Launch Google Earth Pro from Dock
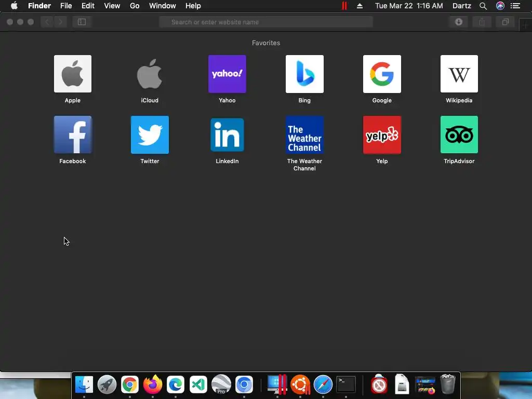The image size is (532, 399). click(221, 384)
